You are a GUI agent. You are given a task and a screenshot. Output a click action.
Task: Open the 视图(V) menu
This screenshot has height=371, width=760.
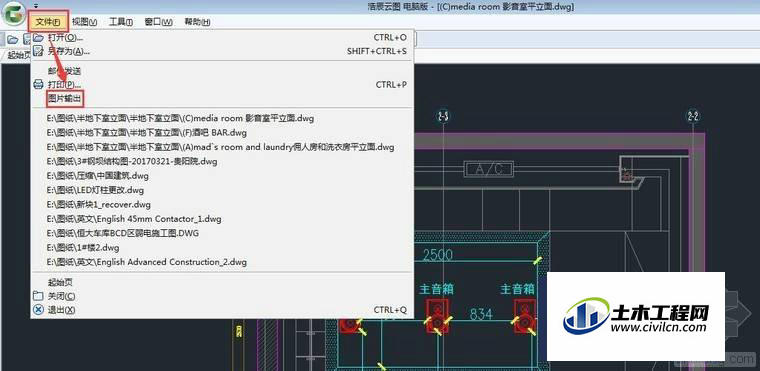(84, 22)
